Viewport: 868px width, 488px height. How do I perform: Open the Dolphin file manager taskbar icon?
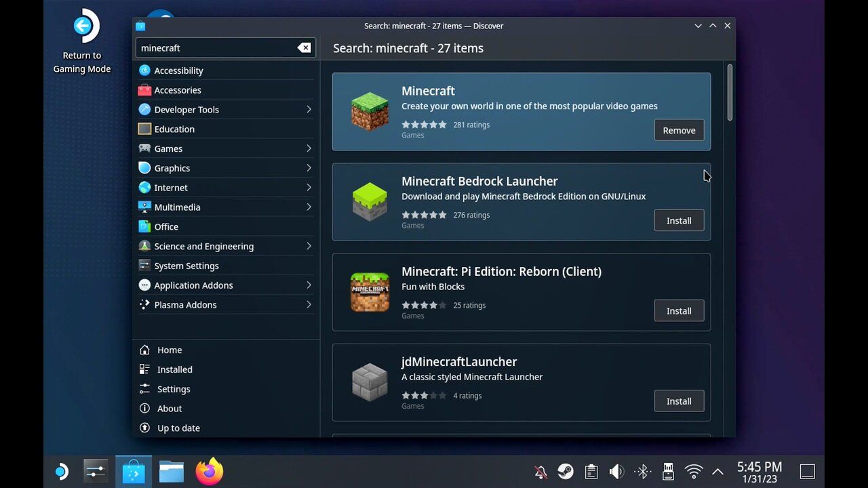pos(172,471)
